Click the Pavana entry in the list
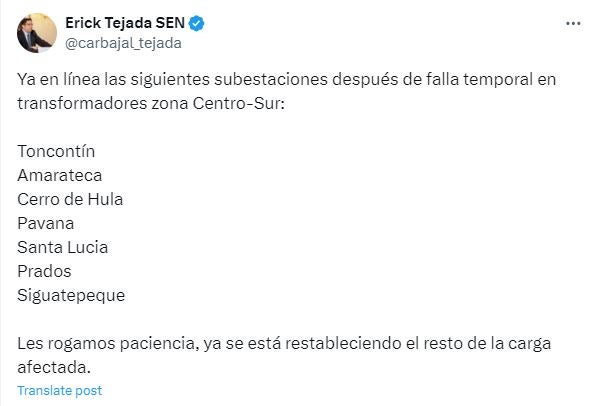Screen dimensions: 589x406 46,223
